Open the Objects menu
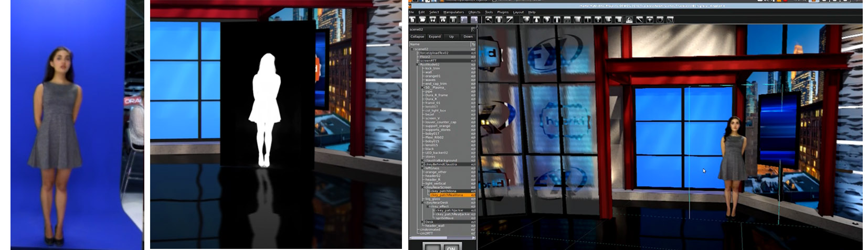The image size is (868, 250). pyautogui.click(x=474, y=12)
